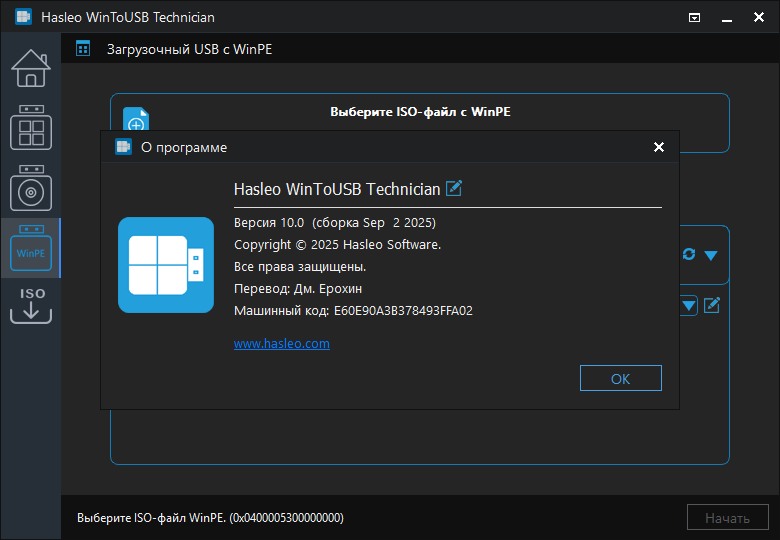Click OK in the About dialog
Screen dimensions: 780x540
coord(621,378)
